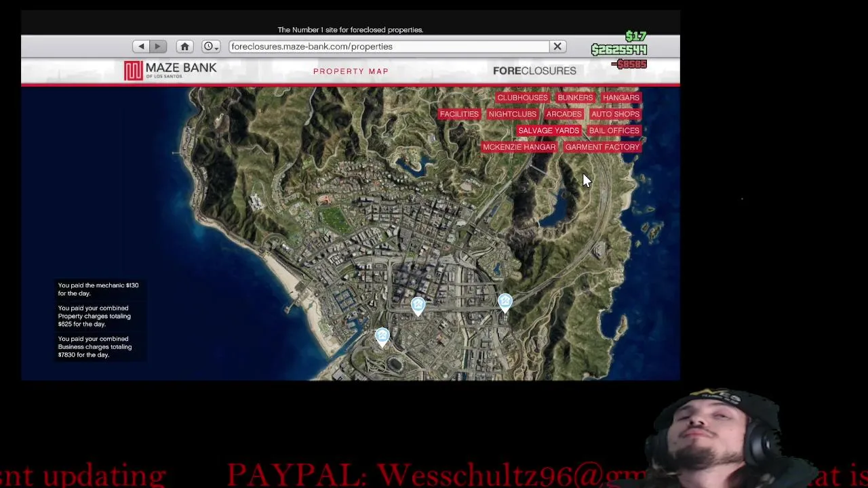Click the Property charges $625 notification

click(94, 316)
